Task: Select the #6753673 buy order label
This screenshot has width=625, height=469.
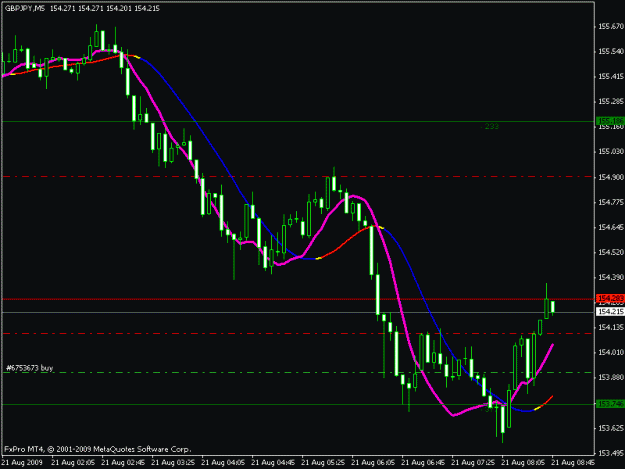Action: tap(30, 368)
